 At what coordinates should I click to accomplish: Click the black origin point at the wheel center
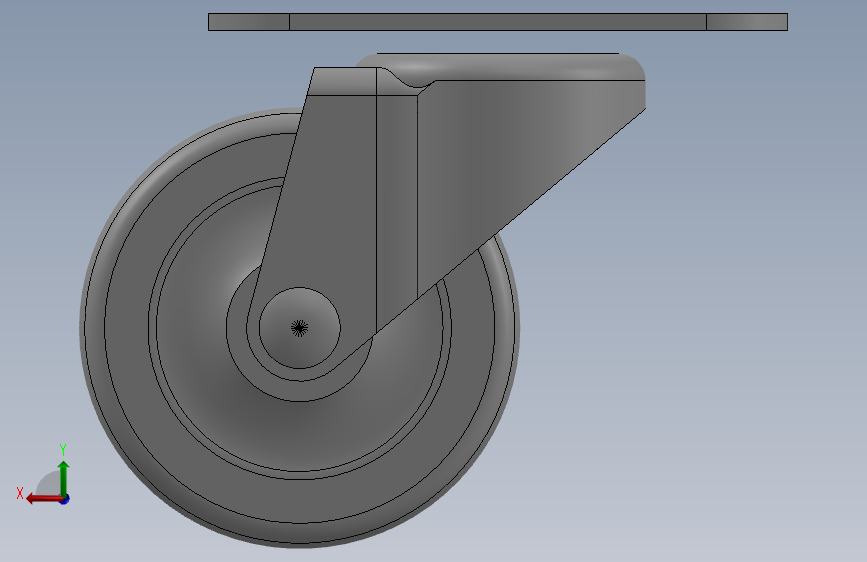299,328
